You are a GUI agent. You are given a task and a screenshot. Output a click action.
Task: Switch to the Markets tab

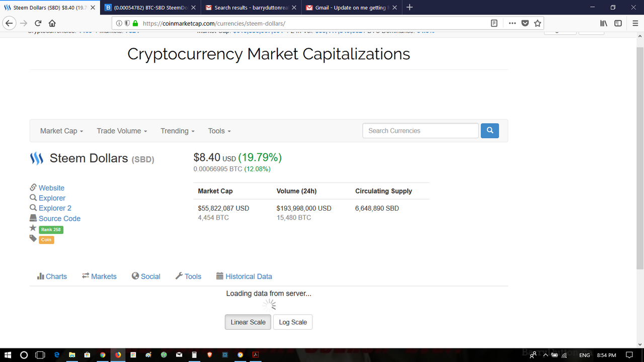tap(99, 277)
